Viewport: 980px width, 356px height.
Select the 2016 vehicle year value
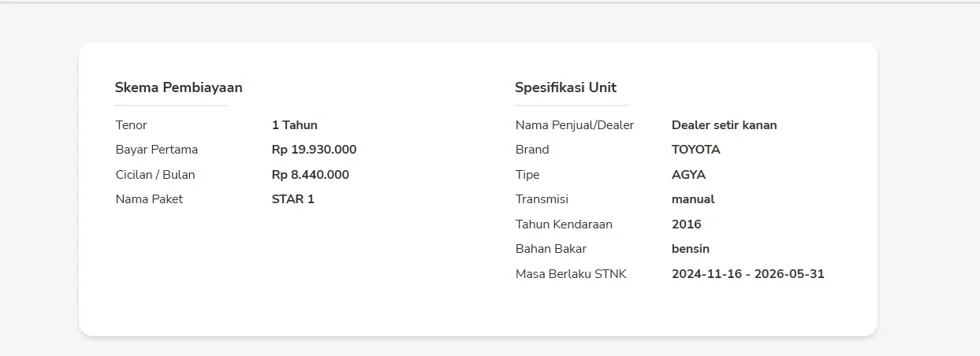pyautogui.click(x=686, y=224)
